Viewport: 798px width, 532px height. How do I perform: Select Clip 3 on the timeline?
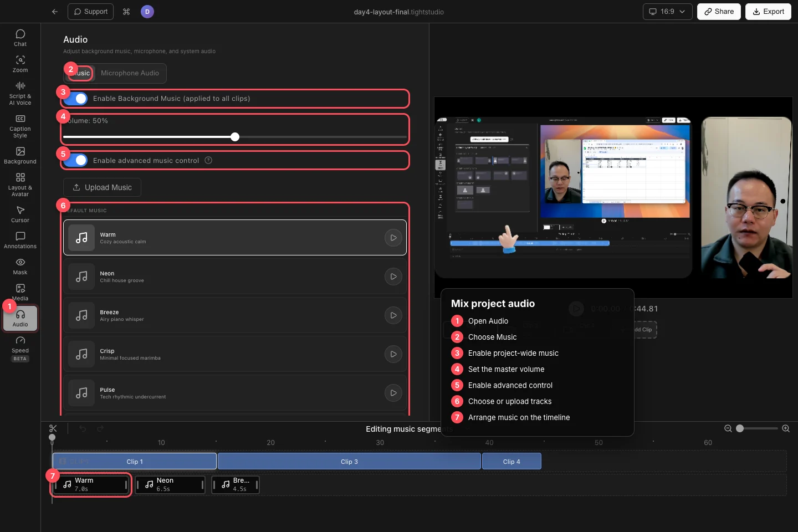349,462
